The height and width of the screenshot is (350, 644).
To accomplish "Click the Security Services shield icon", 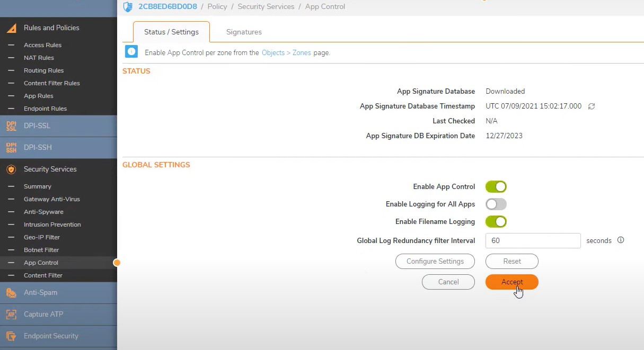I will pyautogui.click(x=11, y=169).
